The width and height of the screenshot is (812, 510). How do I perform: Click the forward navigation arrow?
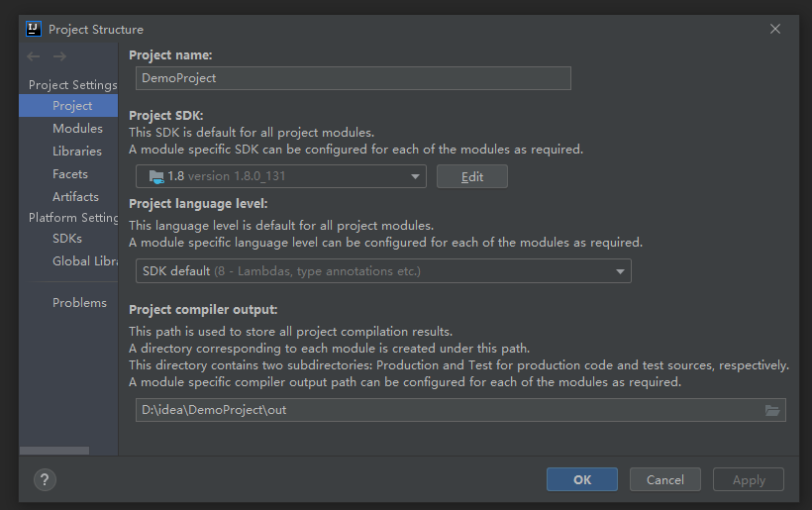(x=60, y=56)
